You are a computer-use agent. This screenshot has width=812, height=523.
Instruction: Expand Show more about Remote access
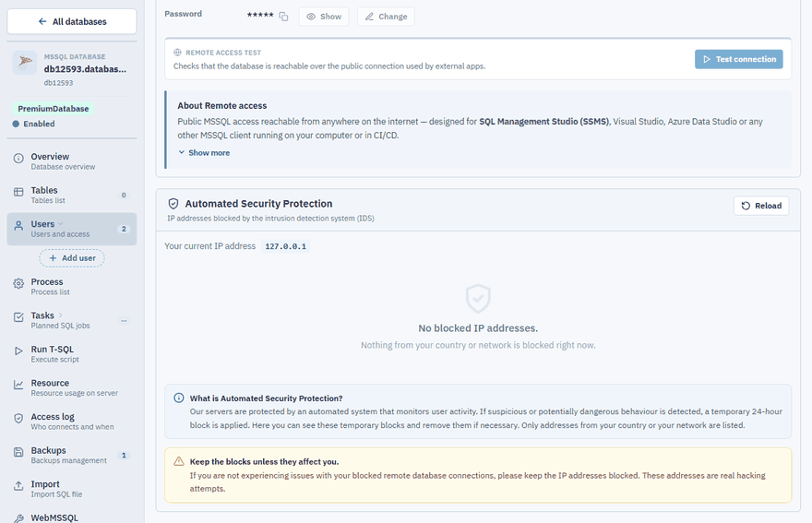(x=204, y=153)
